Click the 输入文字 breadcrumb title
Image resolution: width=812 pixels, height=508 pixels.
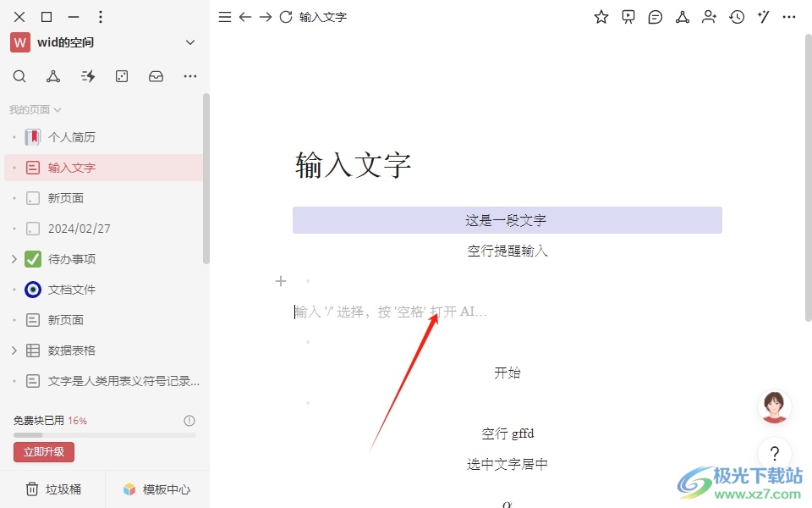click(x=322, y=17)
